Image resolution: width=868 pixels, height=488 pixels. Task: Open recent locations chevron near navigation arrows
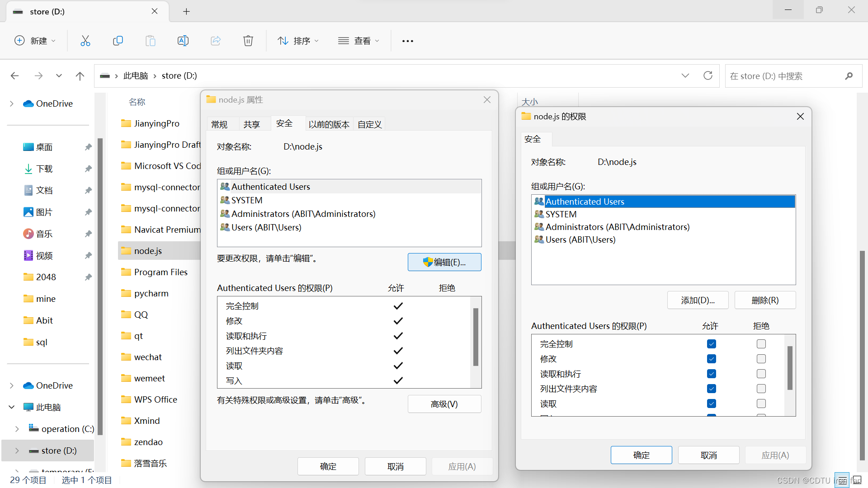pyautogui.click(x=59, y=76)
